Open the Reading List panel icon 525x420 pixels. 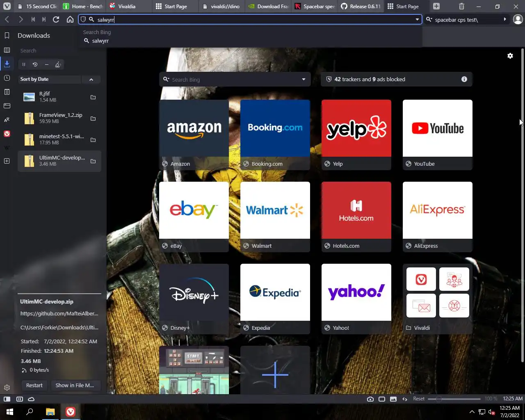coord(7,50)
